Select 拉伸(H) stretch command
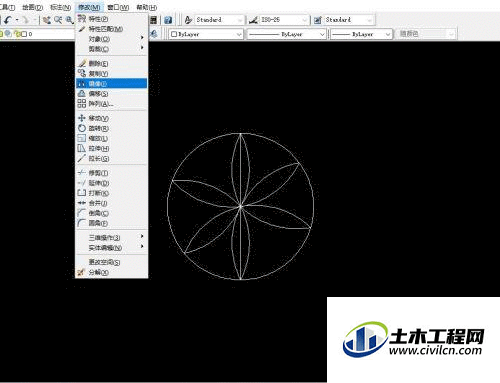The height and width of the screenshot is (383, 500). point(112,148)
